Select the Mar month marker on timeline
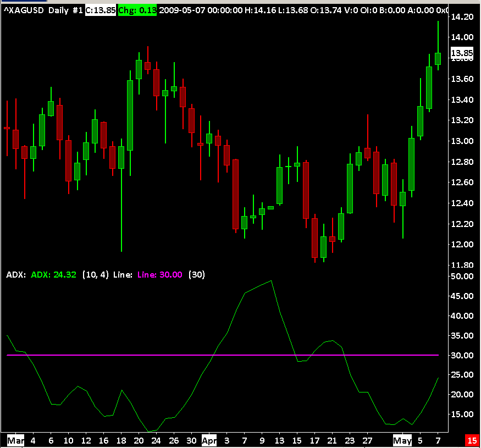Viewport: 481px width, 448px height. click(x=15, y=441)
